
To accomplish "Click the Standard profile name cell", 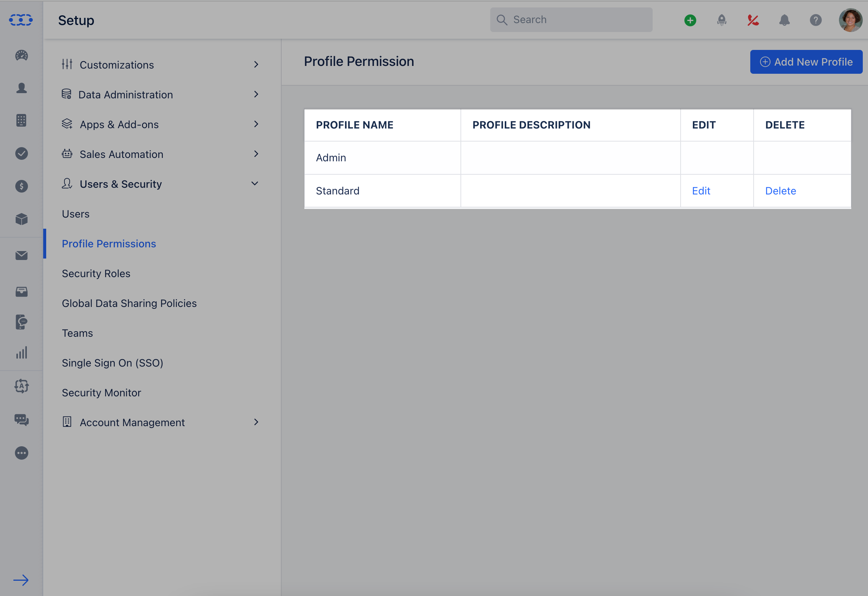I will (383, 191).
